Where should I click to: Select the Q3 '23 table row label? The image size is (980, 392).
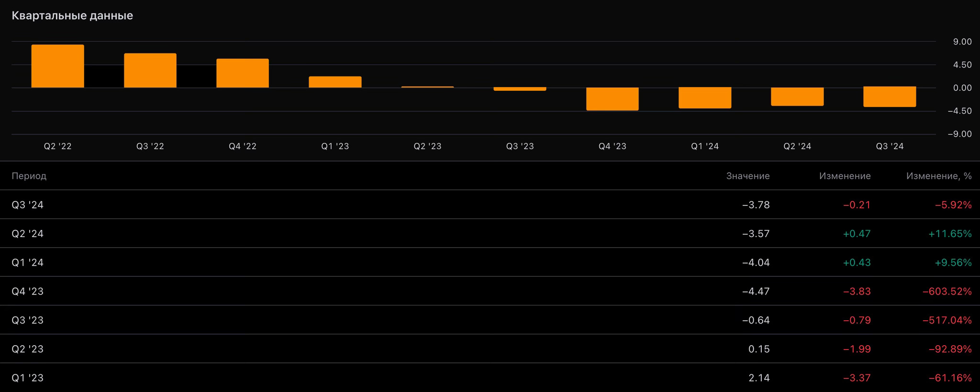pyautogui.click(x=28, y=320)
